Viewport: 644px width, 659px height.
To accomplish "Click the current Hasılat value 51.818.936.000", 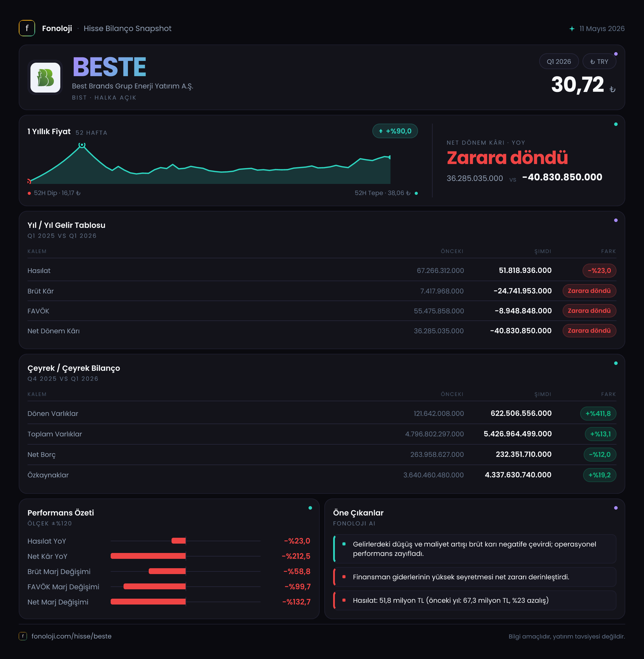I will (525, 270).
